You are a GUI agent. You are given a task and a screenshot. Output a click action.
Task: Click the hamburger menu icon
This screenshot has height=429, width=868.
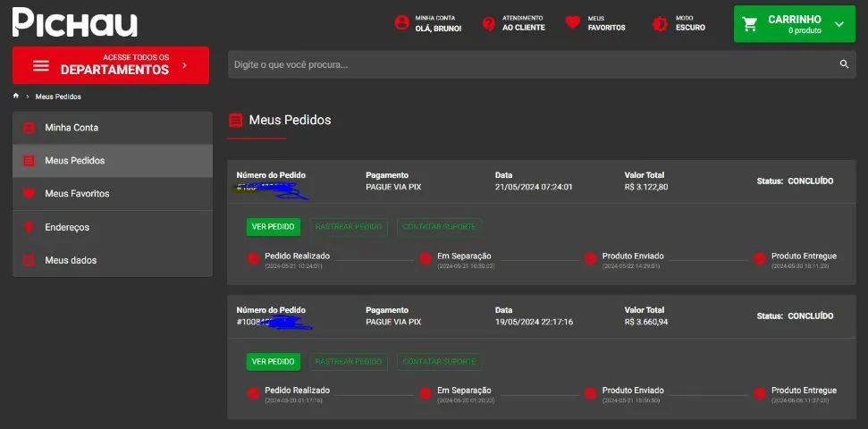41,65
